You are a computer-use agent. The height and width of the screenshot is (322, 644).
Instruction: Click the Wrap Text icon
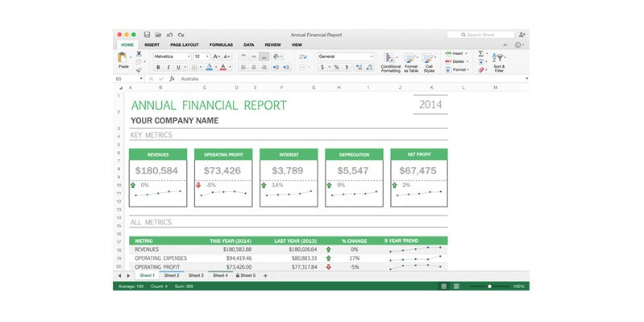pos(303,56)
